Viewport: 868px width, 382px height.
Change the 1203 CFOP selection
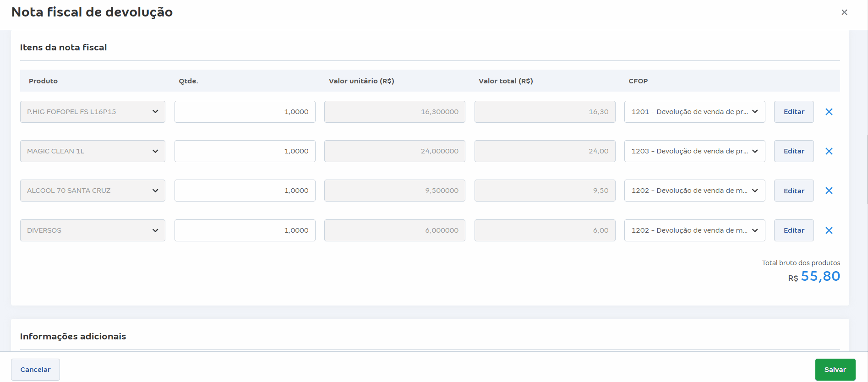click(x=694, y=151)
